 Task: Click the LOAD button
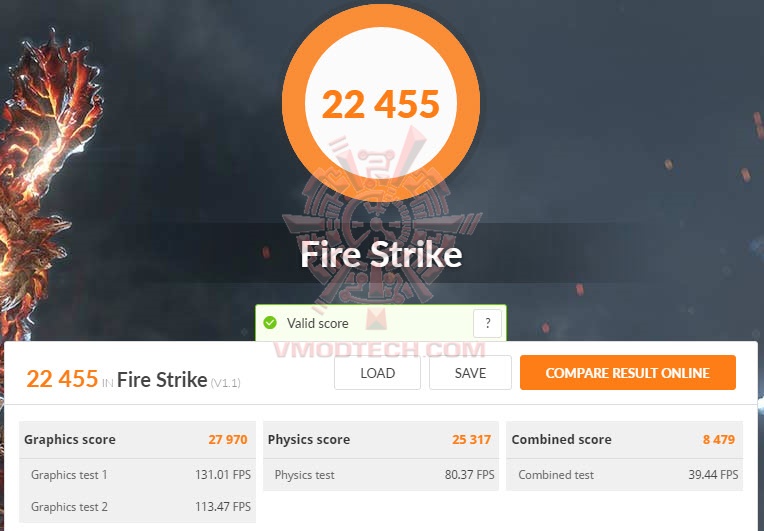point(377,373)
